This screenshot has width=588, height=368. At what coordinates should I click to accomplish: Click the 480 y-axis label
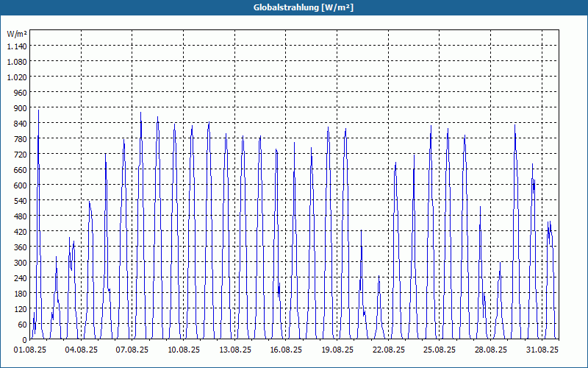(x=21, y=216)
